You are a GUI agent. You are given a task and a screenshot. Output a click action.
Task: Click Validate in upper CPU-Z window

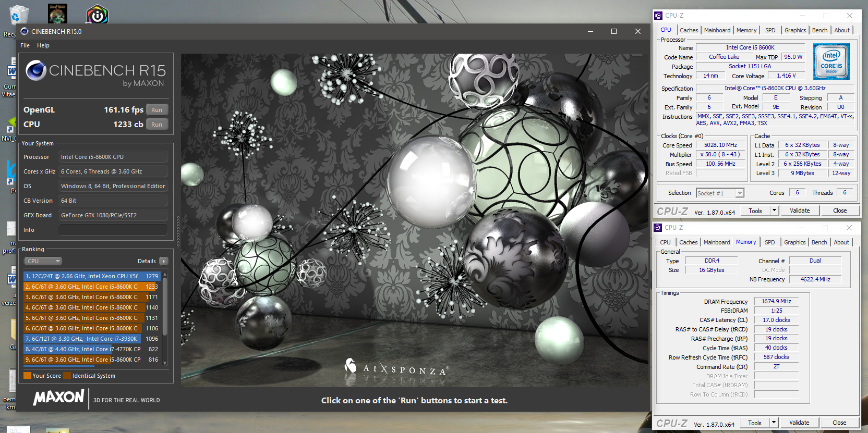pos(800,211)
